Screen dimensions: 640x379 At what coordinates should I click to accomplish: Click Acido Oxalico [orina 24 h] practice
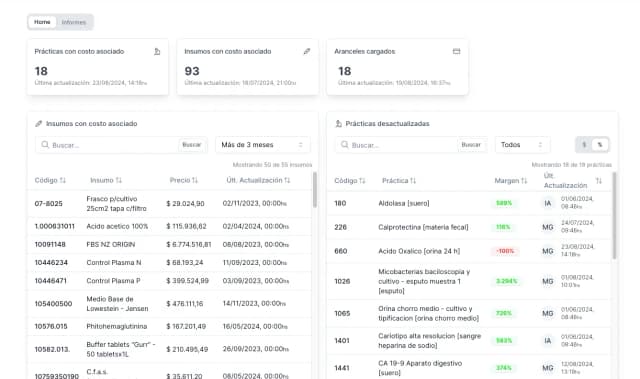(x=419, y=251)
